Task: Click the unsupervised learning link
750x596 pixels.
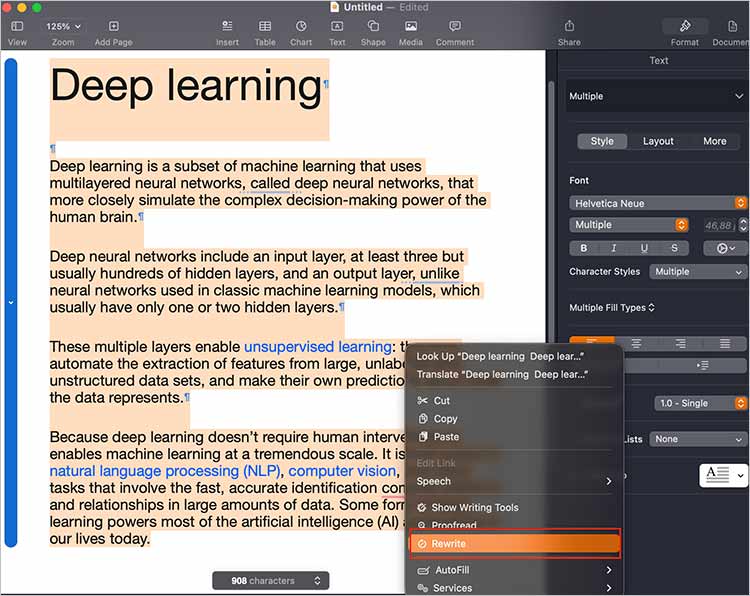Action: point(318,346)
